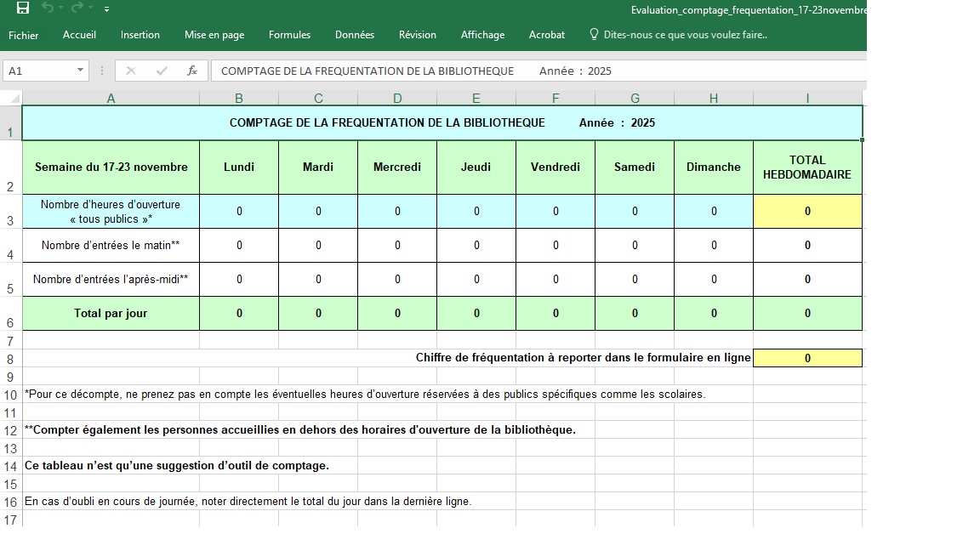Switch to the Formules ribbon tab
The image size is (980, 551).
pyautogui.click(x=289, y=35)
